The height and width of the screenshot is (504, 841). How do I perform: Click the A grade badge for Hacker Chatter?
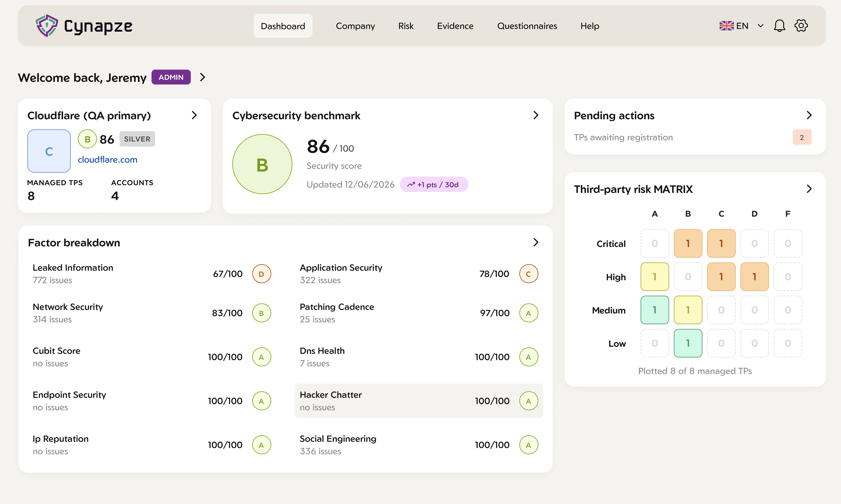tap(529, 401)
